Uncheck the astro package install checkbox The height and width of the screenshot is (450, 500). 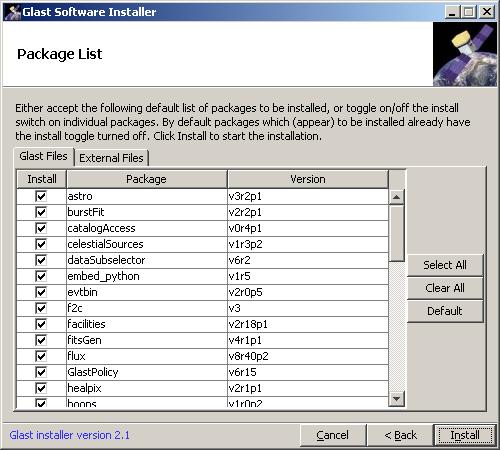click(x=41, y=196)
